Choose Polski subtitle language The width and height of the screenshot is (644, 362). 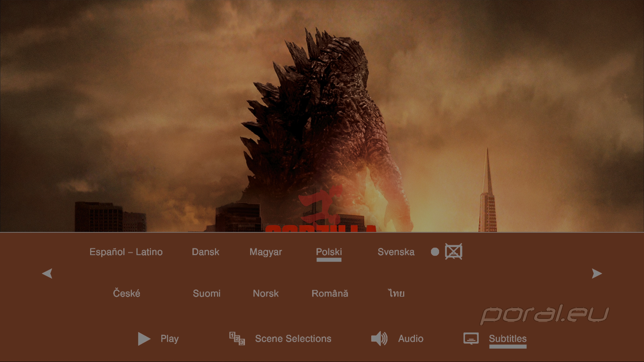coord(329,252)
